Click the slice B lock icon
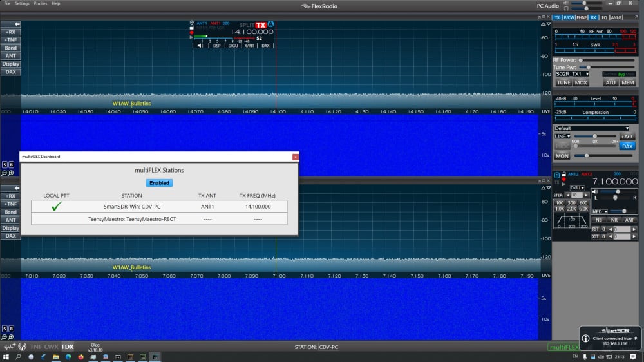Image resolution: width=644 pixels, height=362 pixels. coord(564,174)
